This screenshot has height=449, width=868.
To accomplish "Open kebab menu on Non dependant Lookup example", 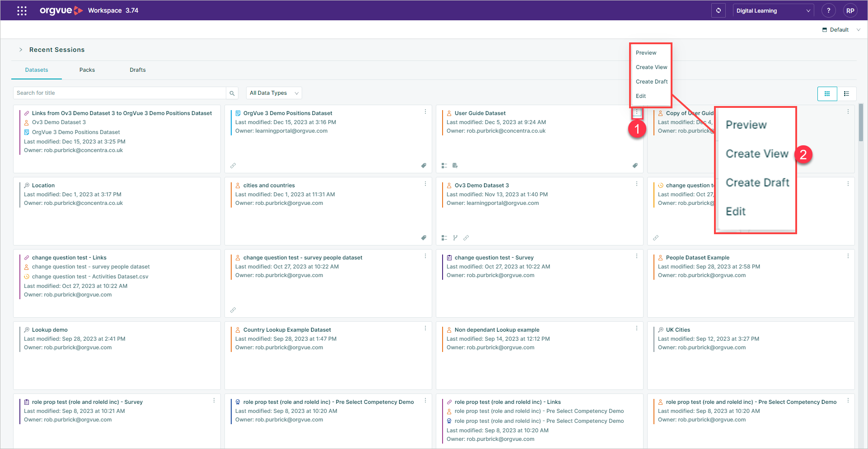I will [637, 328].
